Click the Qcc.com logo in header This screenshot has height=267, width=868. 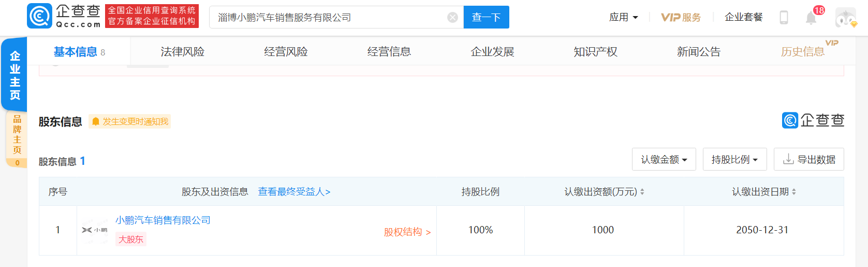click(64, 16)
